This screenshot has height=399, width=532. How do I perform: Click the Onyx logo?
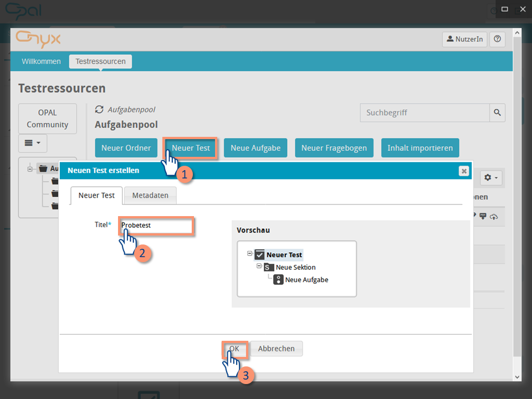(38, 39)
